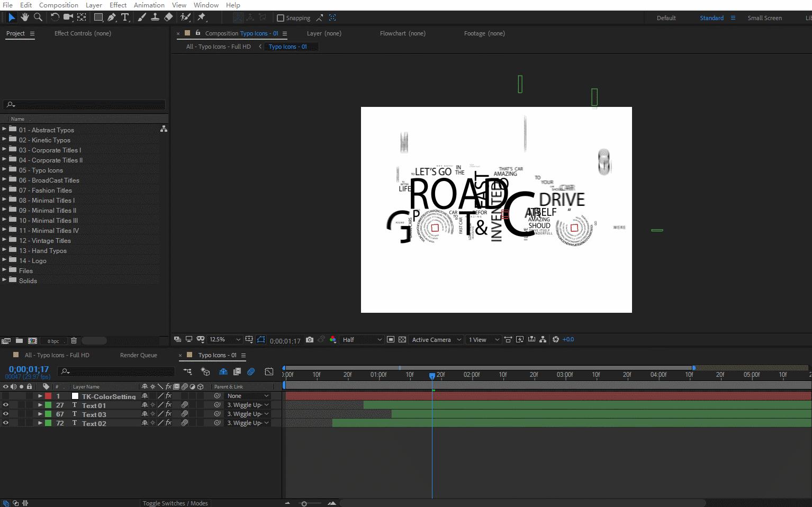Viewport: 812px width, 507px height.
Task: Click the red label color of TK-ColorSetting
Action: click(48, 396)
